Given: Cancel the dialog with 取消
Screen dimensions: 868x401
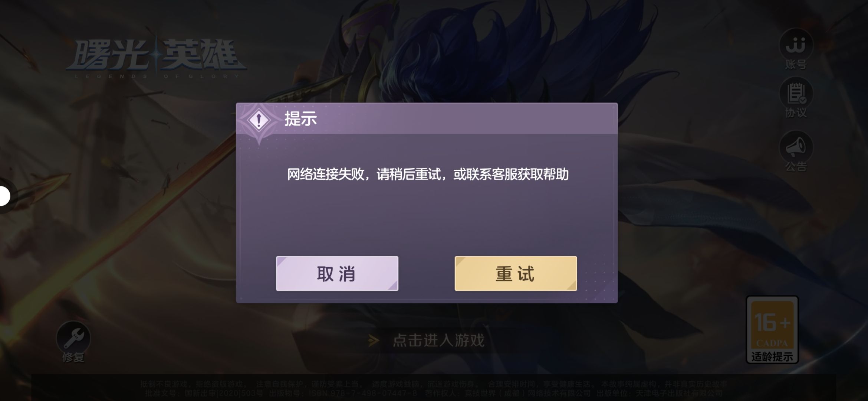Looking at the screenshot, I should [337, 273].
